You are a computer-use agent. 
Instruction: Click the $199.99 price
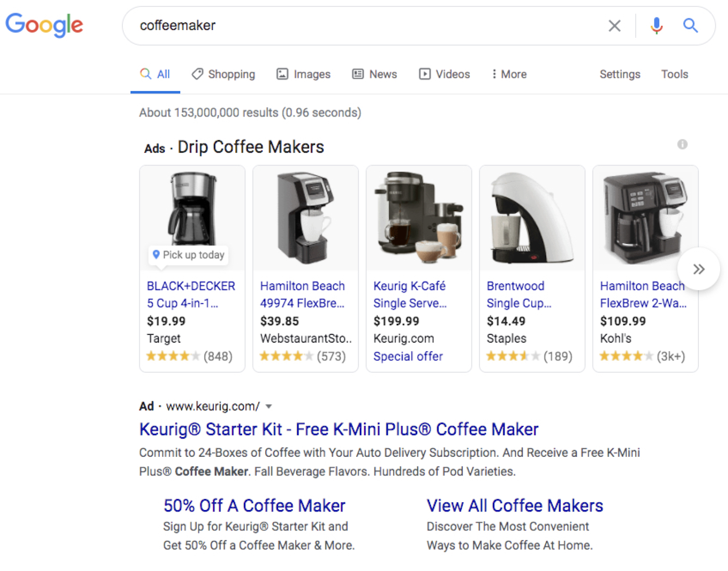[x=396, y=321]
